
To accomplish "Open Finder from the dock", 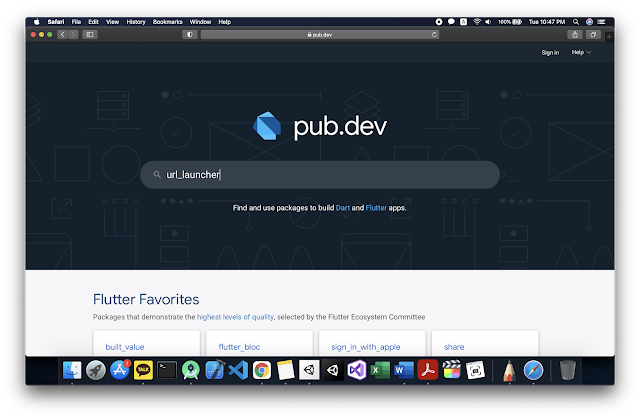I will click(x=72, y=370).
